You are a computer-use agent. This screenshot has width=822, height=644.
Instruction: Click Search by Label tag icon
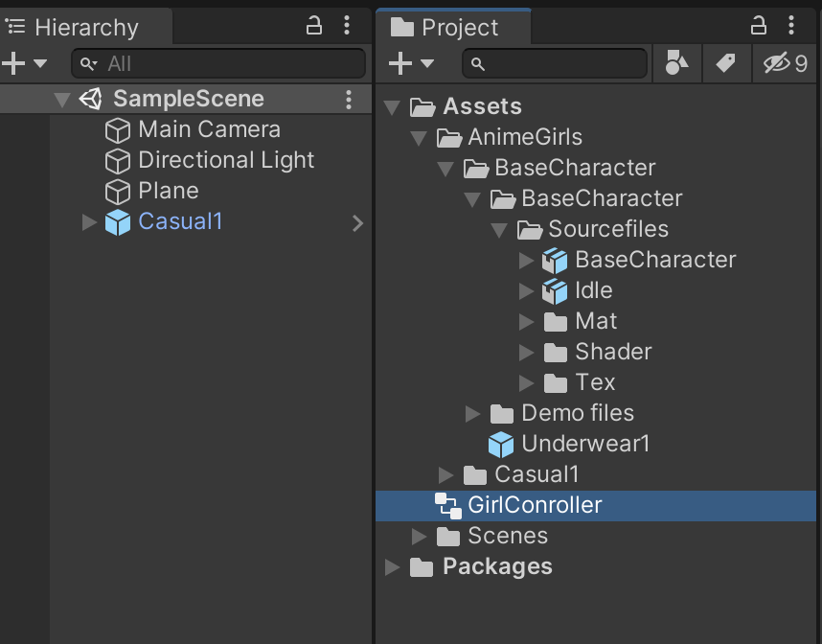point(725,63)
